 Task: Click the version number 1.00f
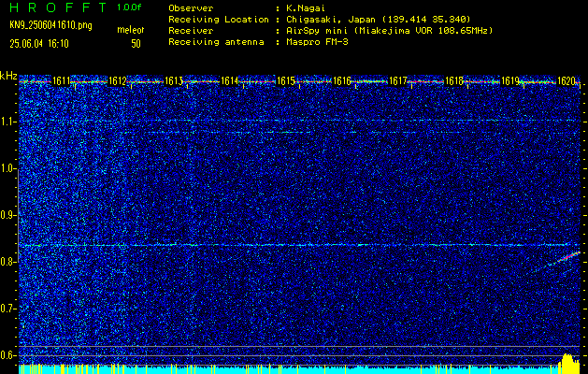tap(129, 7)
